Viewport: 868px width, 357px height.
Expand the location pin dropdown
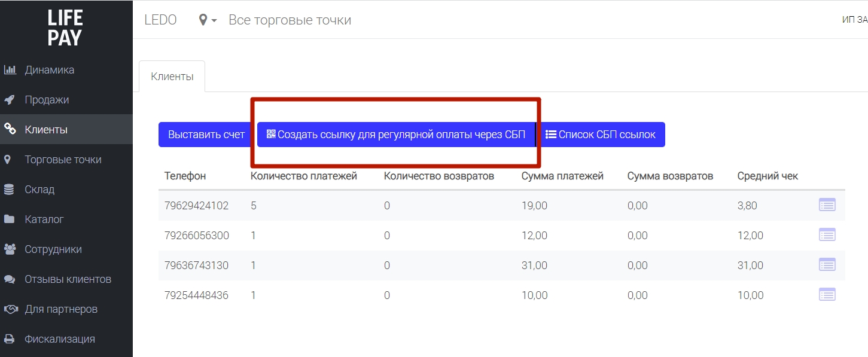pos(208,20)
